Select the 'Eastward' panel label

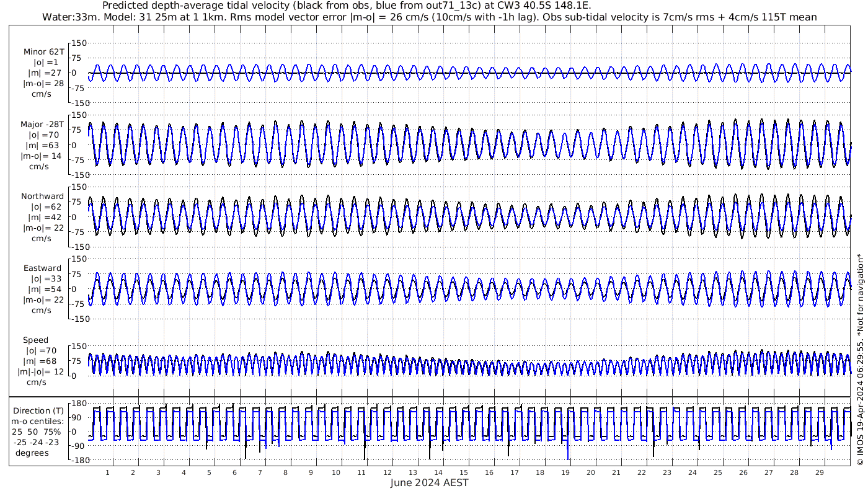pos(43,268)
